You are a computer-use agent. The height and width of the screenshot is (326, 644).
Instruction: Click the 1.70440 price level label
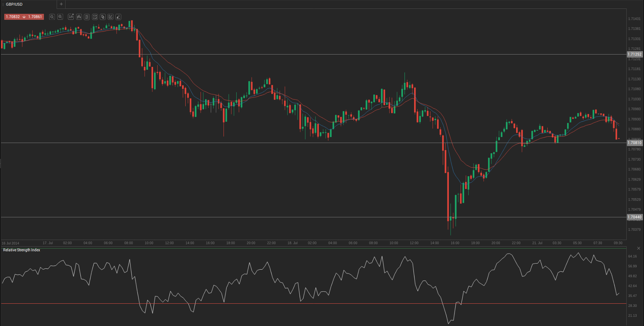click(634, 217)
